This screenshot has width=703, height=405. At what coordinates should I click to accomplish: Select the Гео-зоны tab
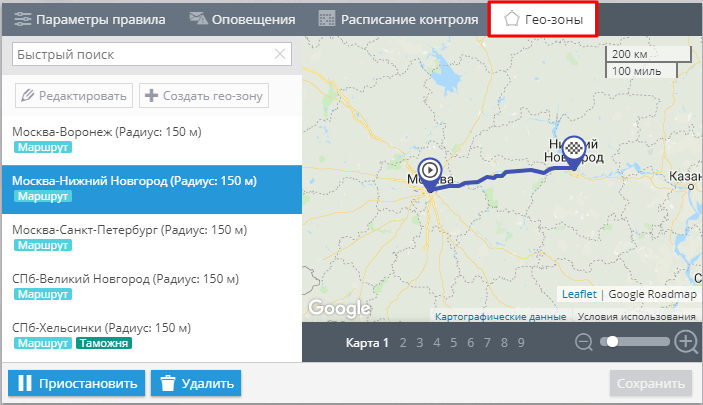[543, 19]
